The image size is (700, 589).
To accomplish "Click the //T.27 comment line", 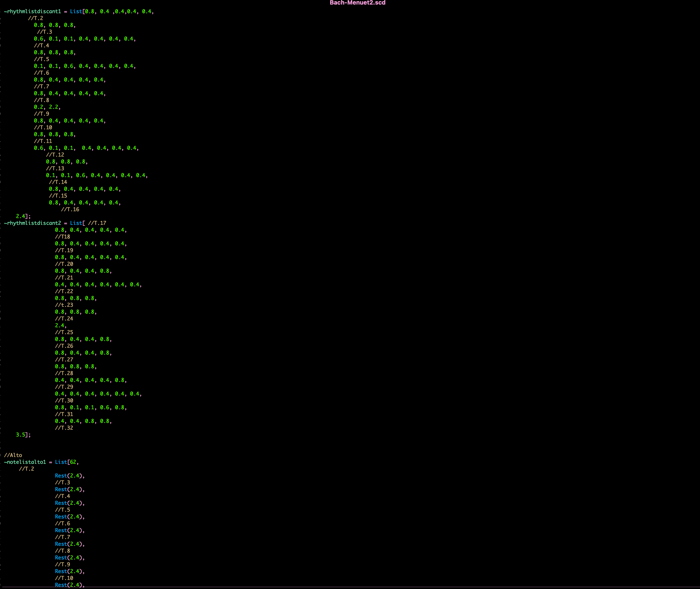I will click(64, 360).
